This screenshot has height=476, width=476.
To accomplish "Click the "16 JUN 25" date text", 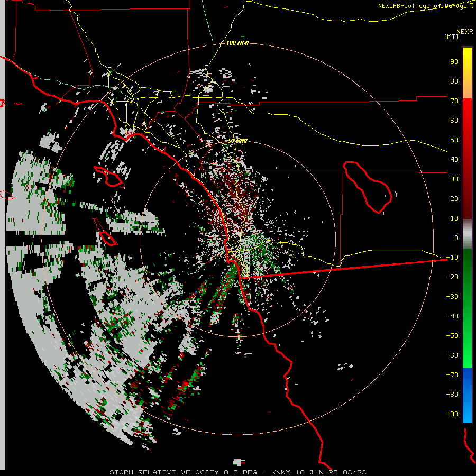I will (x=317, y=472).
